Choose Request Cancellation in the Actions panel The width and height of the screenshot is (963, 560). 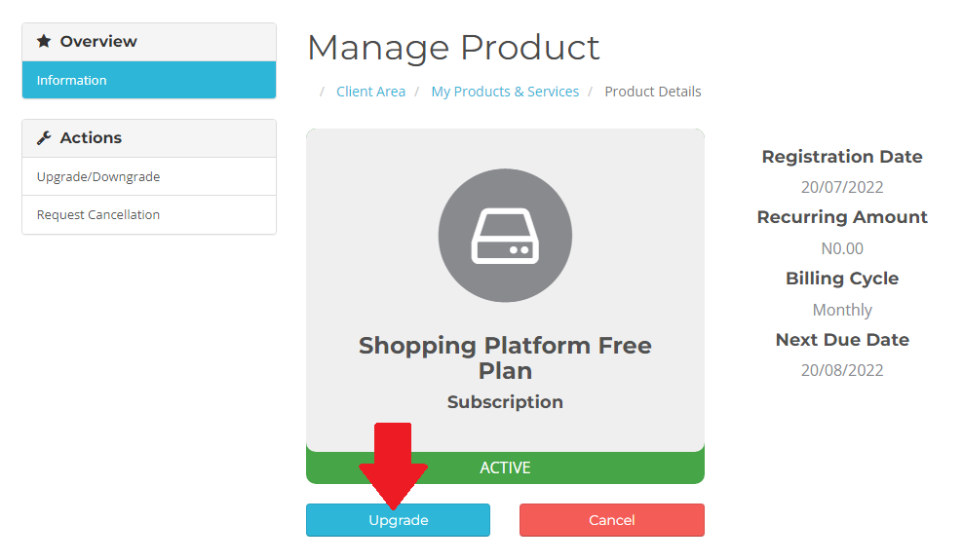tap(98, 214)
